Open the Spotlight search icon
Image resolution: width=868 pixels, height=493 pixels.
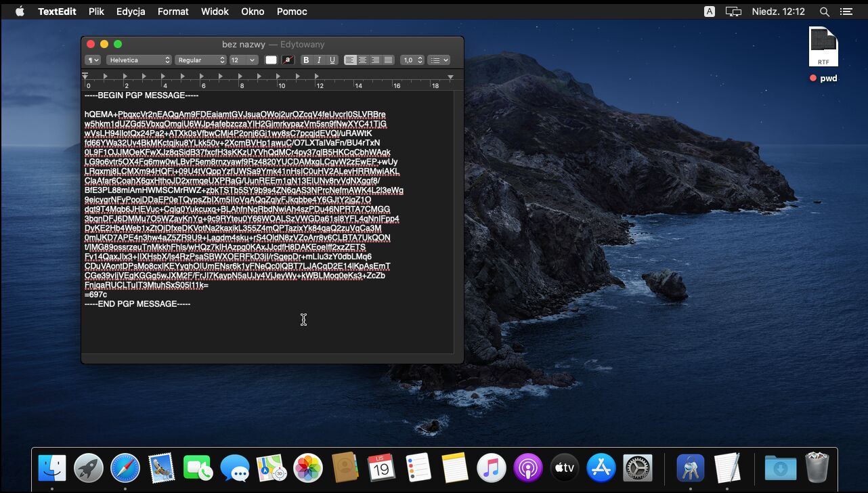[x=824, y=12]
